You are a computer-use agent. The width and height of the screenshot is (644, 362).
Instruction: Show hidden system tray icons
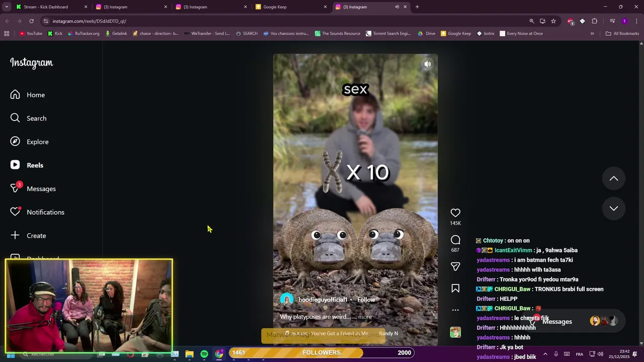tap(545, 354)
